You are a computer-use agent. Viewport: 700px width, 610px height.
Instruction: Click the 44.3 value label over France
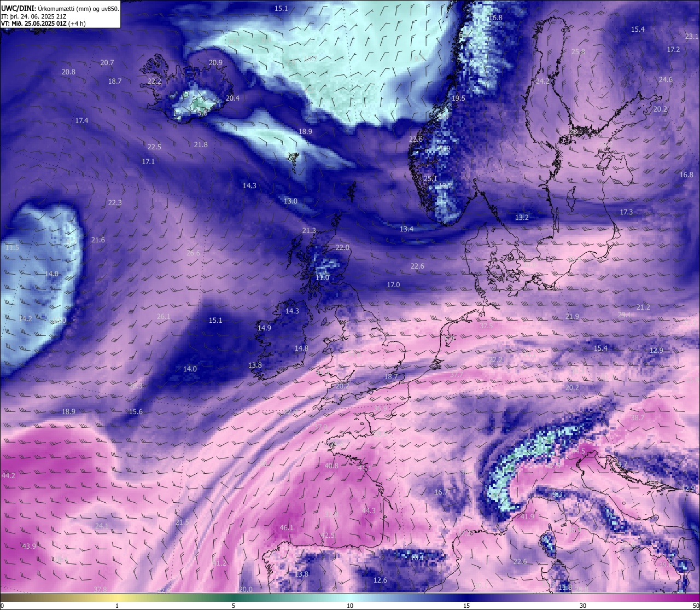click(x=369, y=511)
